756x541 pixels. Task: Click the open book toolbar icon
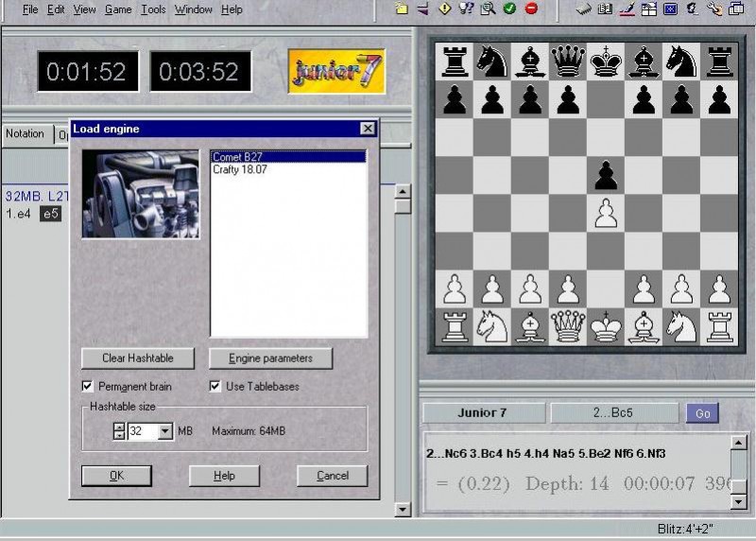pyautogui.click(x=605, y=9)
